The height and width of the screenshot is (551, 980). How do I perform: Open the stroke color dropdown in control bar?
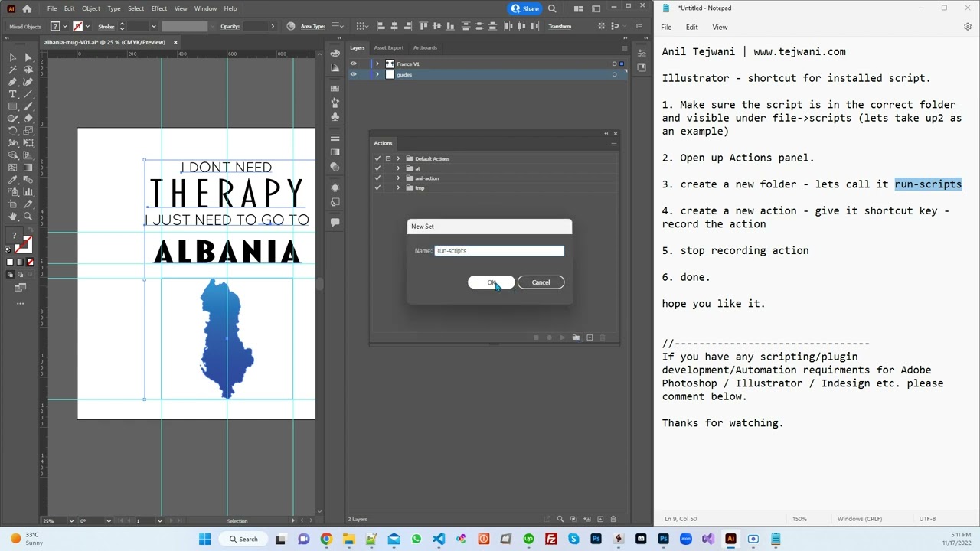click(88, 26)
